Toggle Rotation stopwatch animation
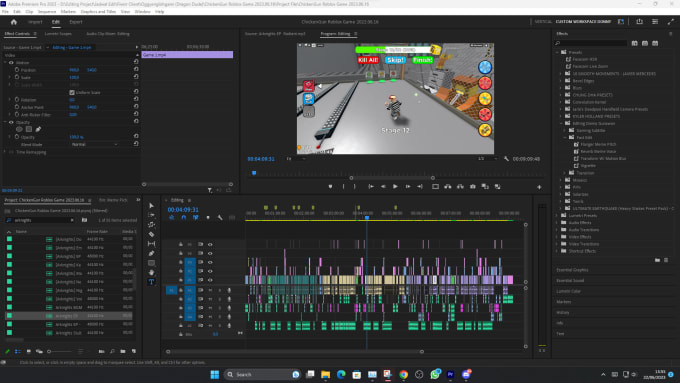680x383 pixels. click(x=17, y=99)
